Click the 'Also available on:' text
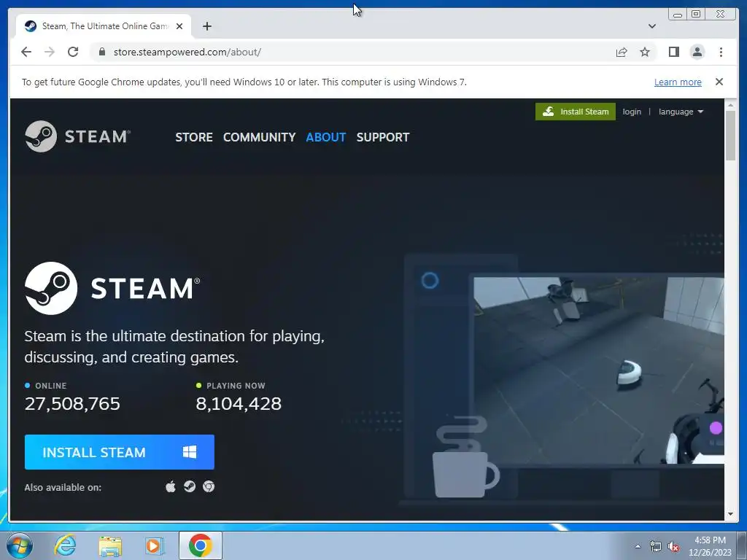The width and height of the screenshot is (747, 560). 63,487
